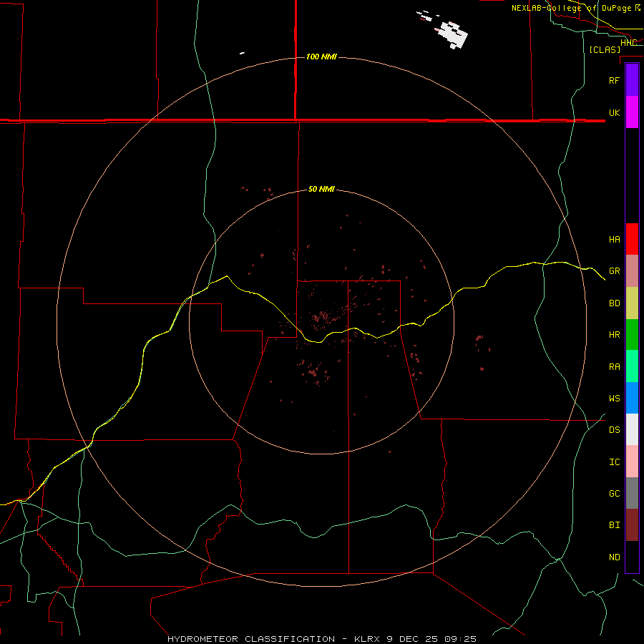Select the BI dark red swatch
The image size is (644, 644).
click(632, 525)
